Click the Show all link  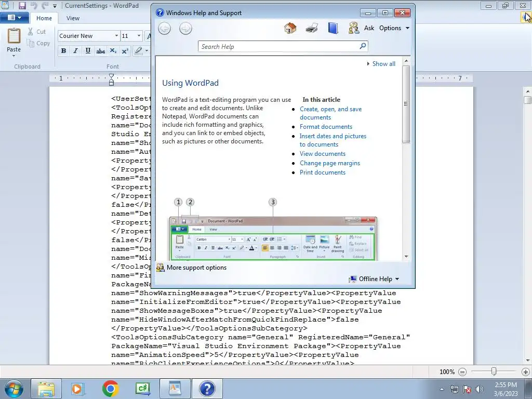click(384, 64)
